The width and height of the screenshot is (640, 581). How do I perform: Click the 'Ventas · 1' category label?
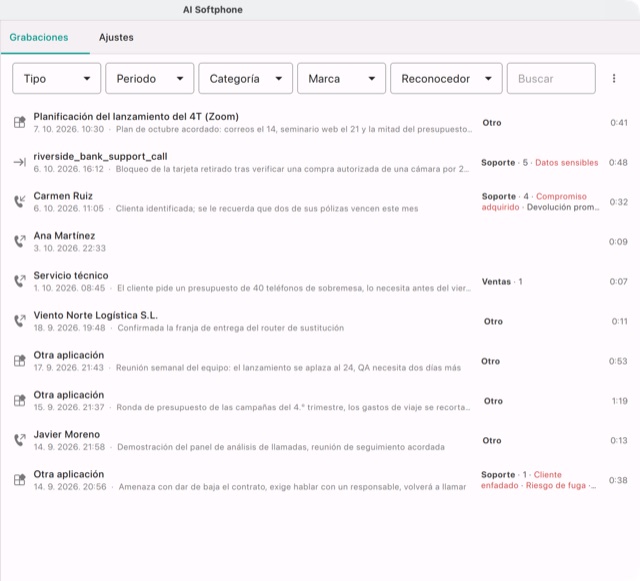point(502,282)
